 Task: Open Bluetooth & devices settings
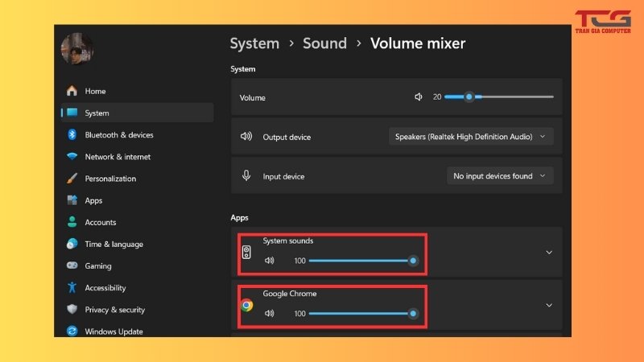click(118, 135)
